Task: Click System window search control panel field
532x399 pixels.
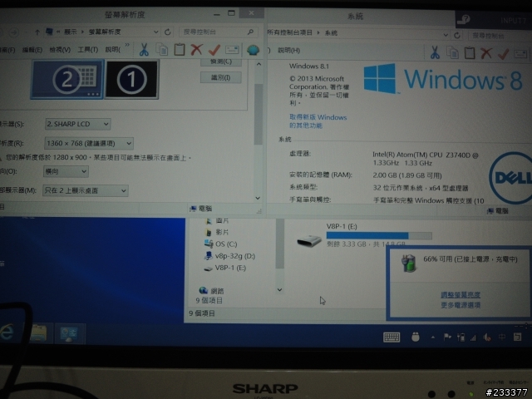Action: tap(500, 35)
